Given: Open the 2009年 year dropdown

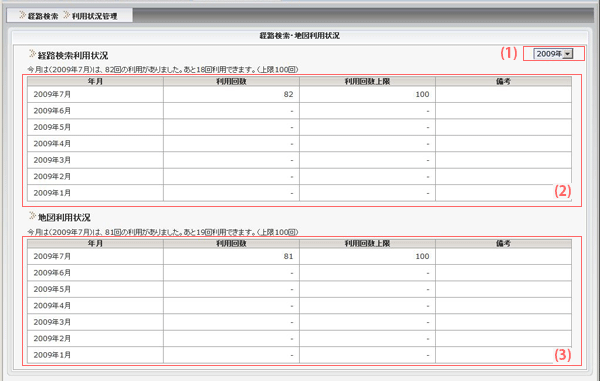Looking at the screenshot, I should (x=553, y=54).
